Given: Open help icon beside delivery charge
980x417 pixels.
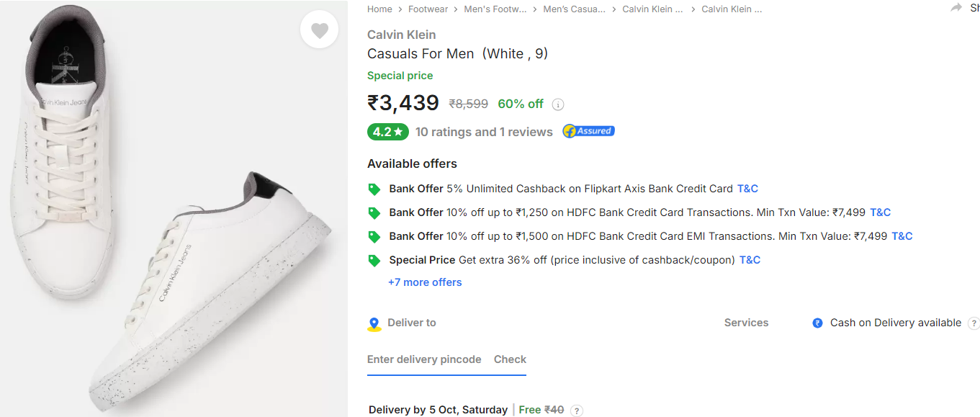Looking at the screenshot, I should tap(577, 411).
